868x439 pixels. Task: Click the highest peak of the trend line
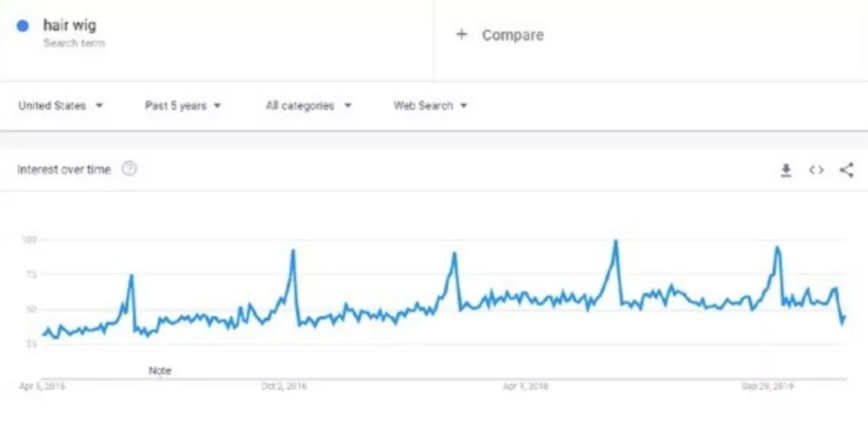pyautogui.click(x=616, y=241)
